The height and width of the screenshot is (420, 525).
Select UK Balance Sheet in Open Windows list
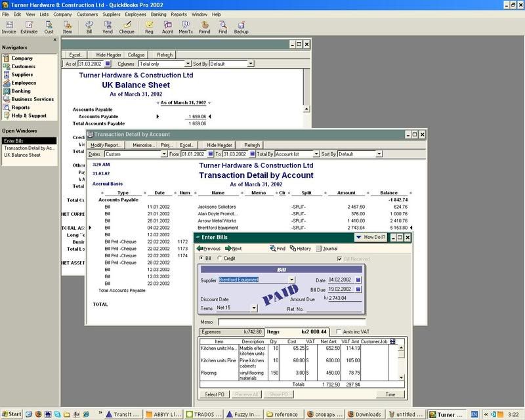pyautogui.click(x=22, y=155)
